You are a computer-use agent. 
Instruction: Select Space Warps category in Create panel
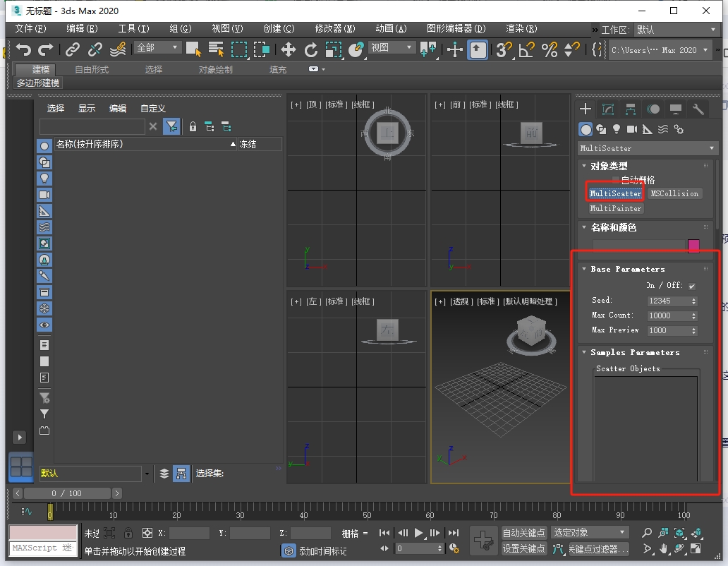tap(663, 130)
